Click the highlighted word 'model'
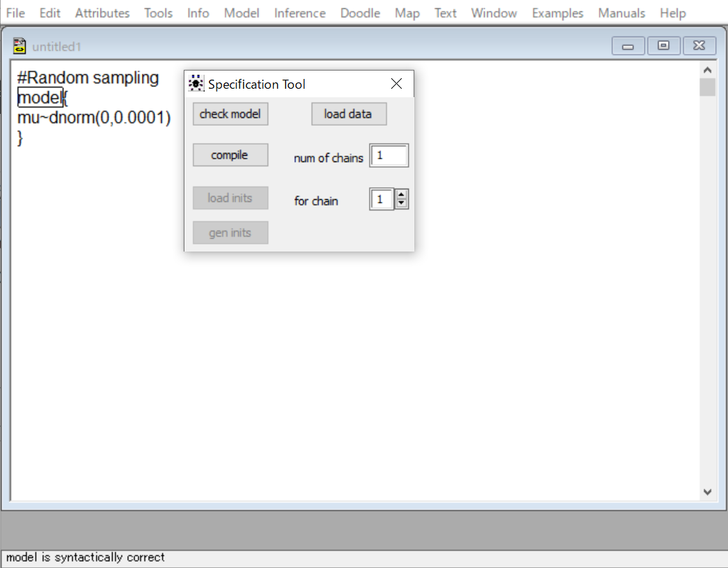728x568 pixels. 40,97
